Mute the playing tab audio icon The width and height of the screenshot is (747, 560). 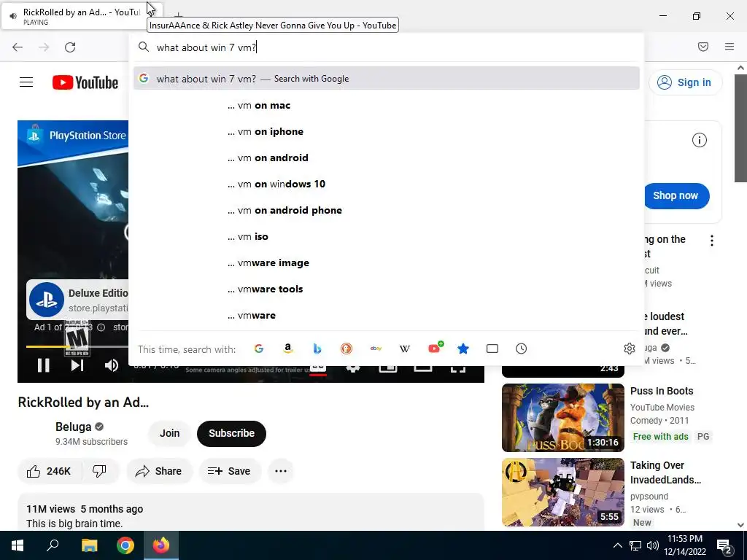coord(13,16)
